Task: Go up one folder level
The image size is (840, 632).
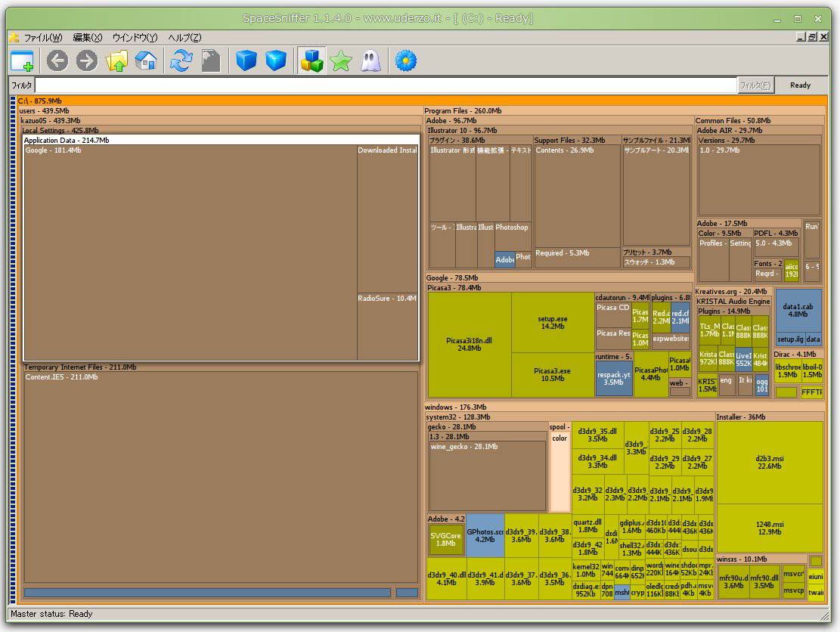Action: (116, 60)
